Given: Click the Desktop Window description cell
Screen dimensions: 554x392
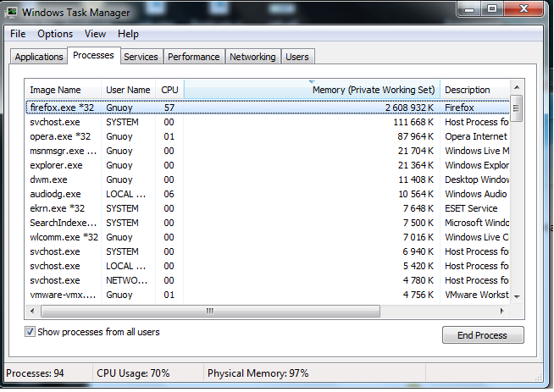Looking at the screenshot, I should tap(477, 179).
